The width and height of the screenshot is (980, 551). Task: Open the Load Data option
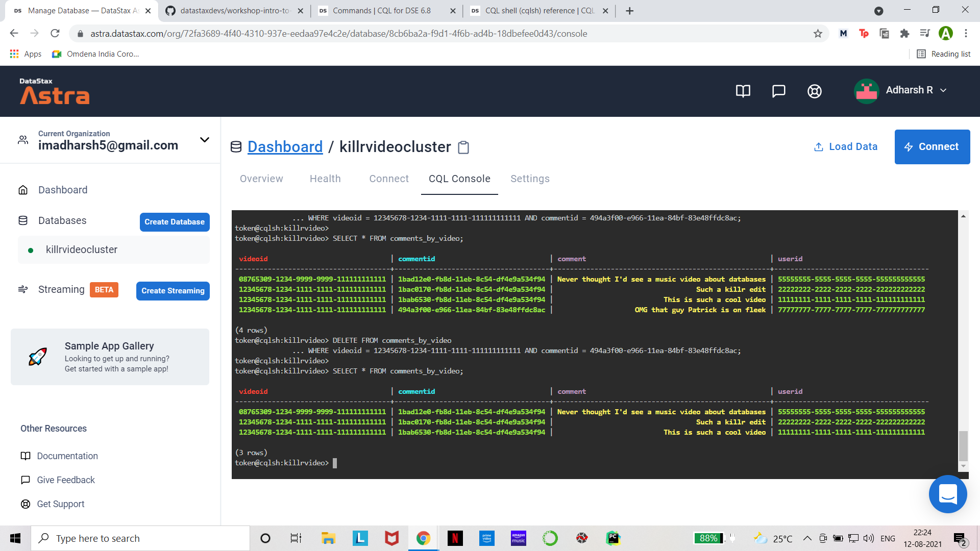[x=845, y=146]
